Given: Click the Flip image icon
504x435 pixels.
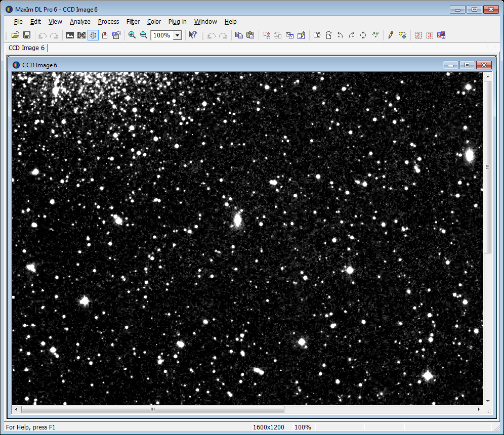Looking at the screenshot, I should click(328, 35).
